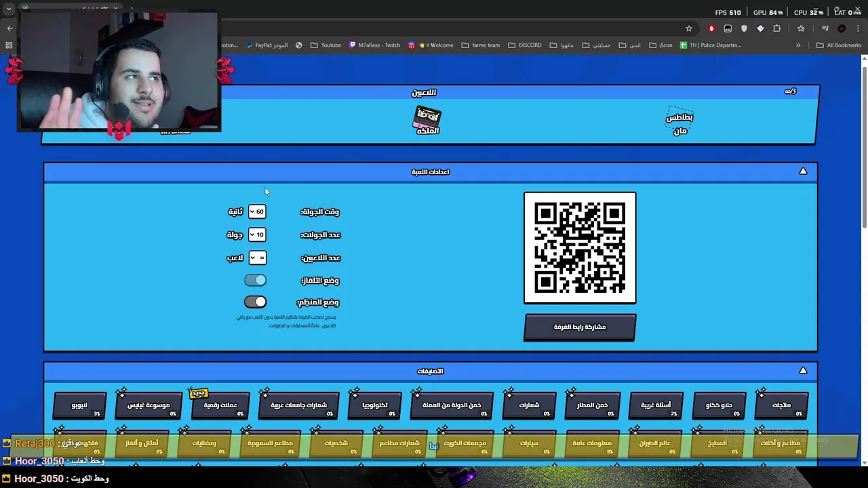Select category شعارات مطاعم

coord(399,443)
